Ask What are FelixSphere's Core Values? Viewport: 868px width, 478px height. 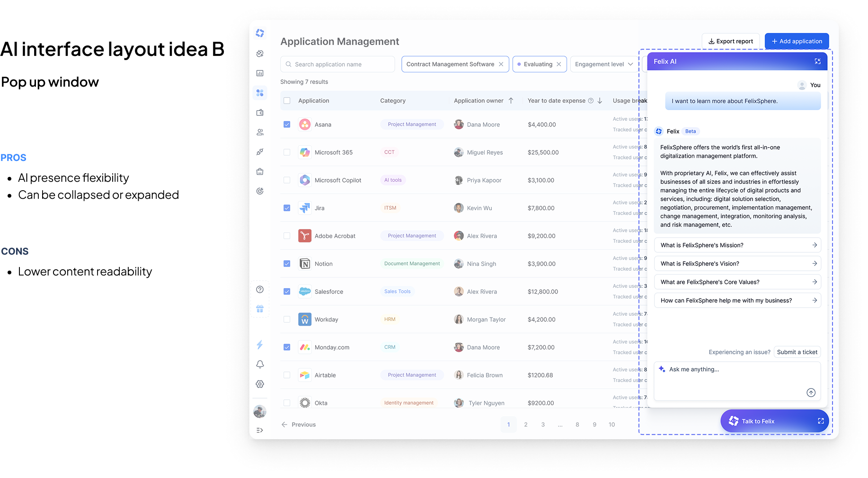point(737,282)
